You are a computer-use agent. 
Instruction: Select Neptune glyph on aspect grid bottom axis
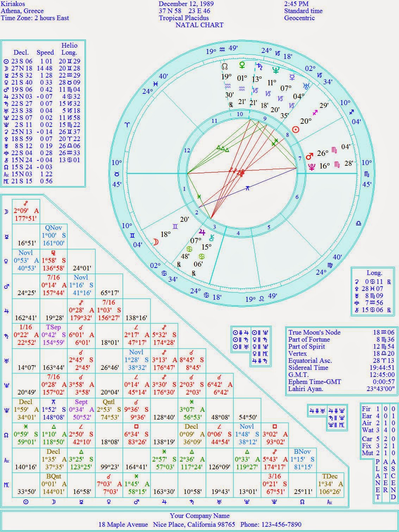[247, 502]
